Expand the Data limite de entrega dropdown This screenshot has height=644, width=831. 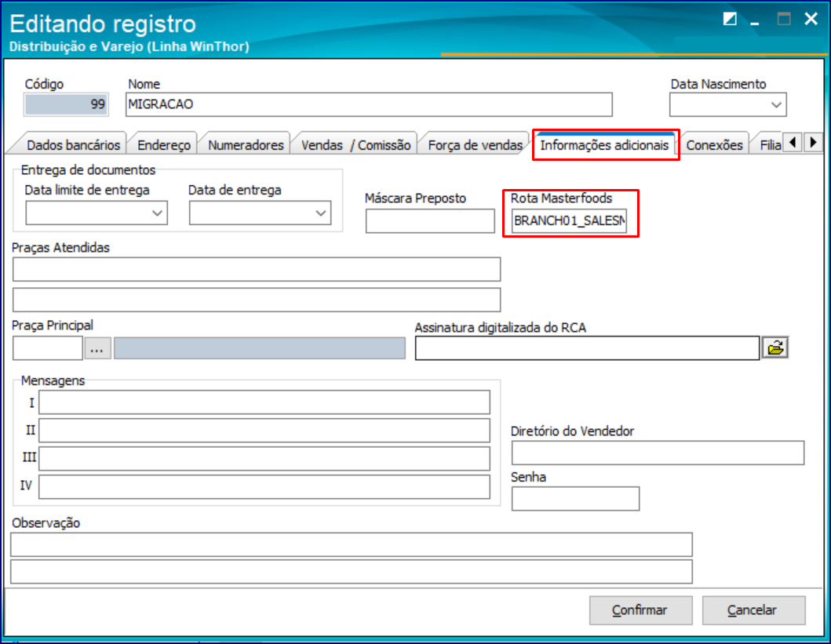[x=157, y=213]
